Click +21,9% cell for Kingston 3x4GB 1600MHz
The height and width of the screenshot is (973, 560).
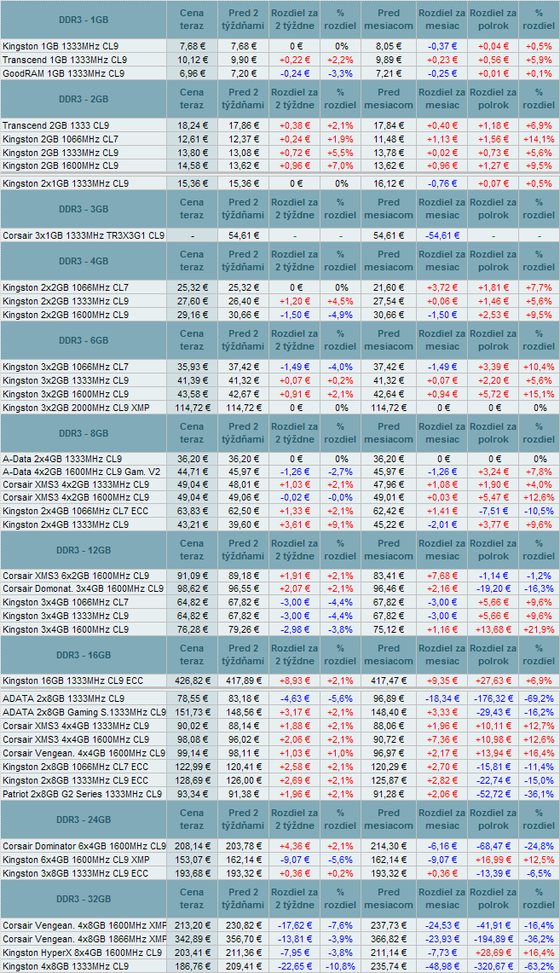540,629
